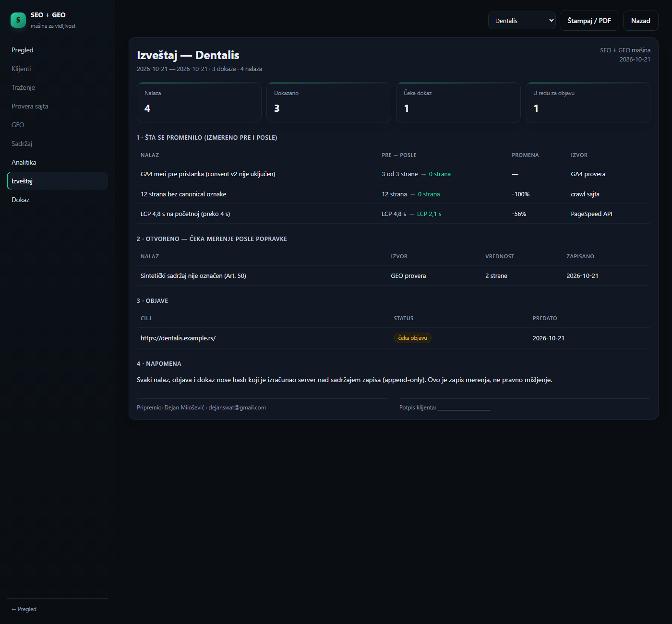This screenshot has height=624, width=672.
Task: Go to Klijenti in the sidebar
Action: click(x=57, y=69)
